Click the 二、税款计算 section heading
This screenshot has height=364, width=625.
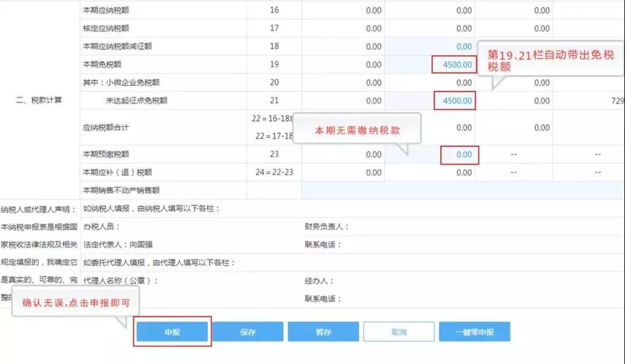coord(39,100)
